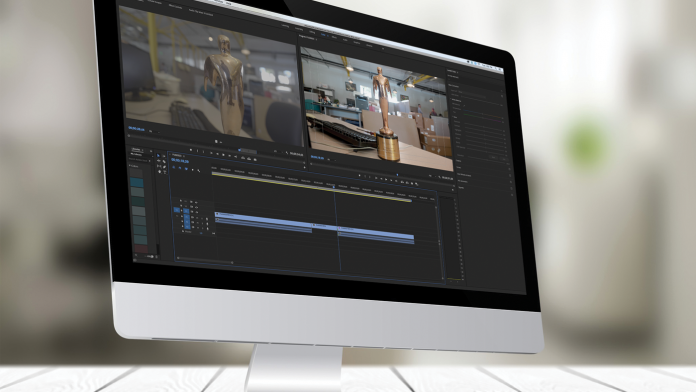
Task: Click Overwrite button in Source monitor
Action: point(249,158)
